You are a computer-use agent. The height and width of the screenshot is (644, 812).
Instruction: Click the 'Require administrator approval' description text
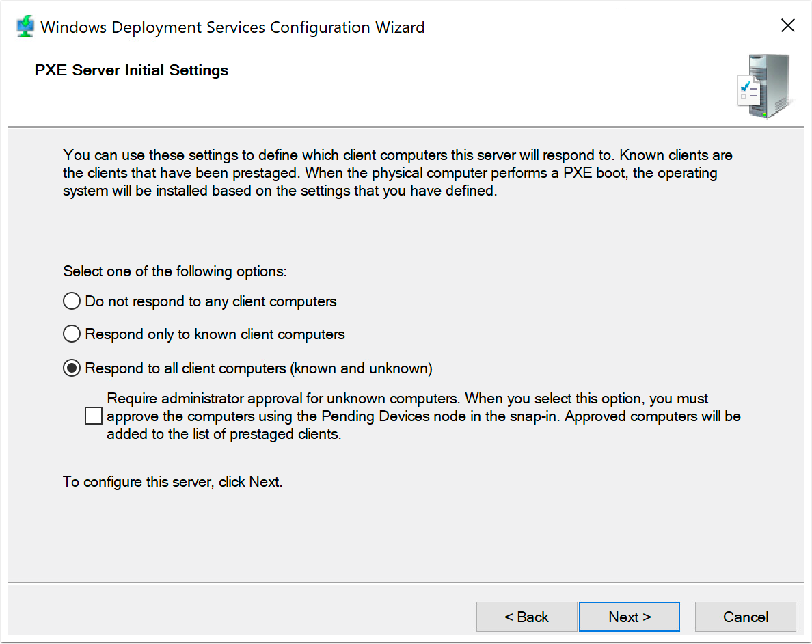click(x=424, y=416)
